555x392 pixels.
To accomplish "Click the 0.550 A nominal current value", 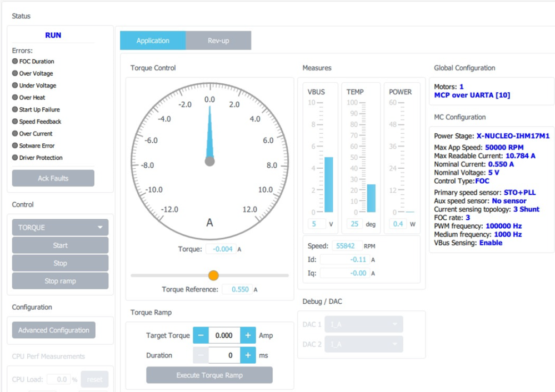I will point(501,164).
